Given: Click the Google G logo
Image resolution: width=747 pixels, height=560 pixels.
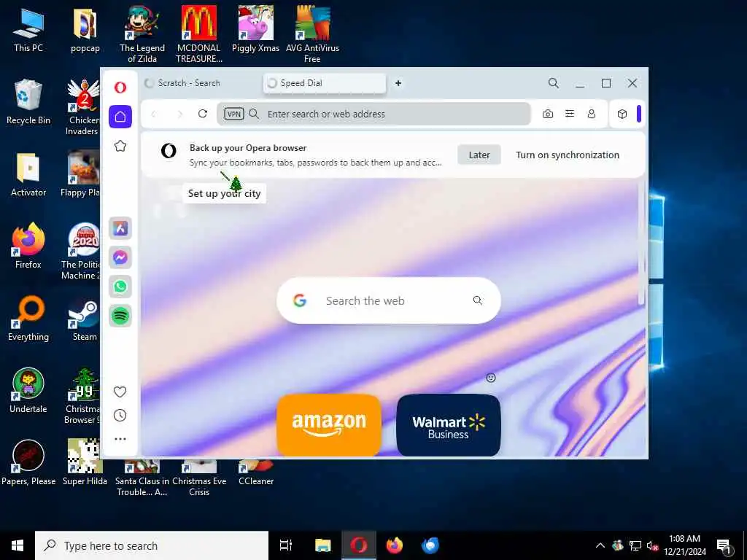Looking at the screenshot, I should click(x=300, y=300).
